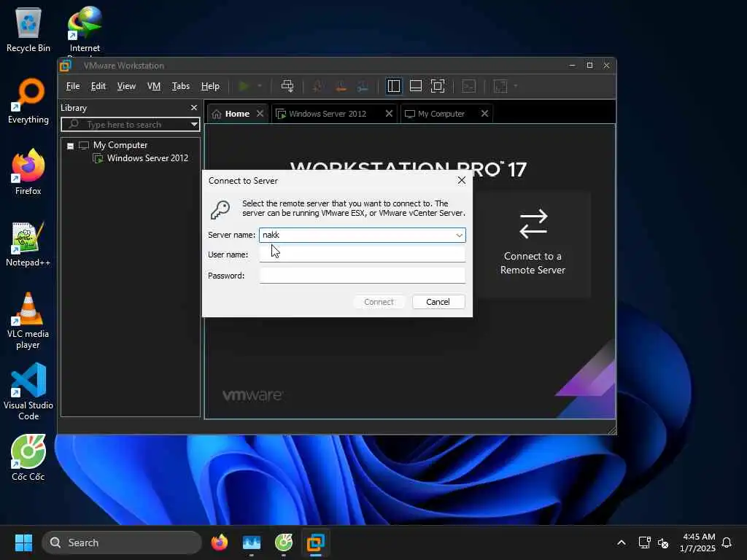Open Notepad++ desktop shortcut
Viewport: 747px width, 560px height.
pyautogui.click(x=28, y=244)
